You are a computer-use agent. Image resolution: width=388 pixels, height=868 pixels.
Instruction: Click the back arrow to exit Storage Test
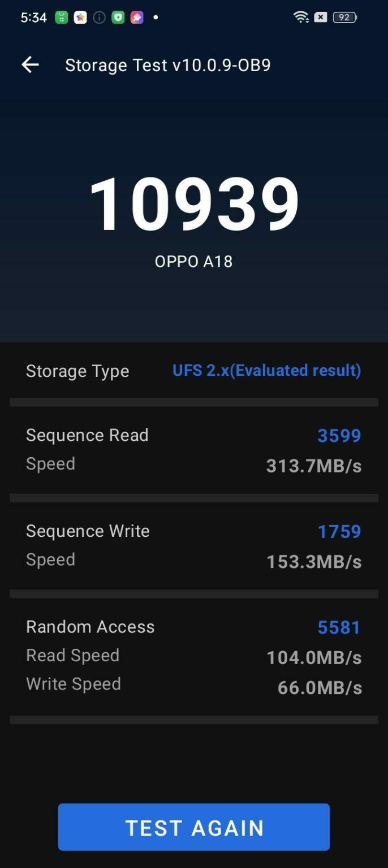coord(29,64)
